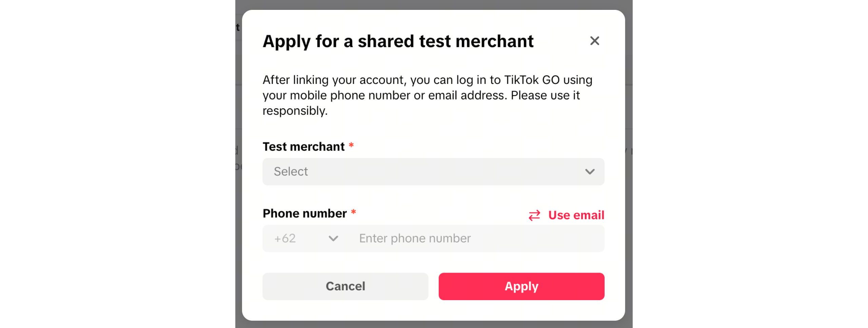Click the dimmed backdrop left of the dialog

point(238,204)
